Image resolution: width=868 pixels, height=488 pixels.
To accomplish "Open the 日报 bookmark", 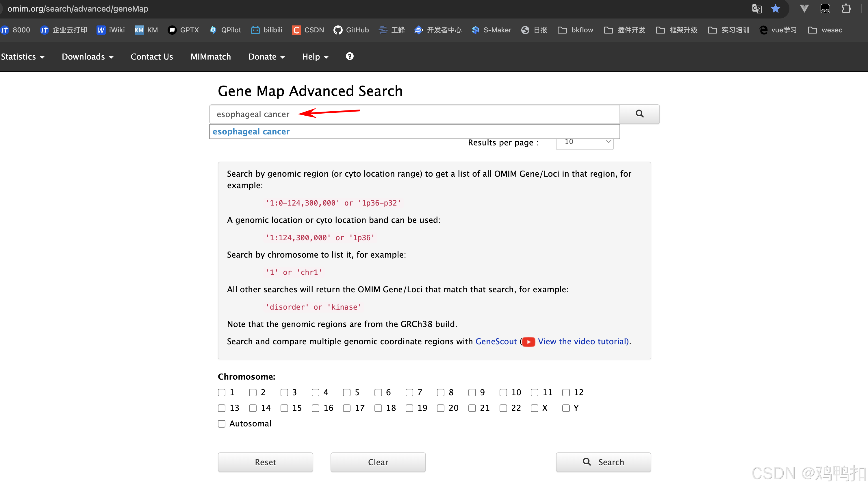I will pos(534,30).
